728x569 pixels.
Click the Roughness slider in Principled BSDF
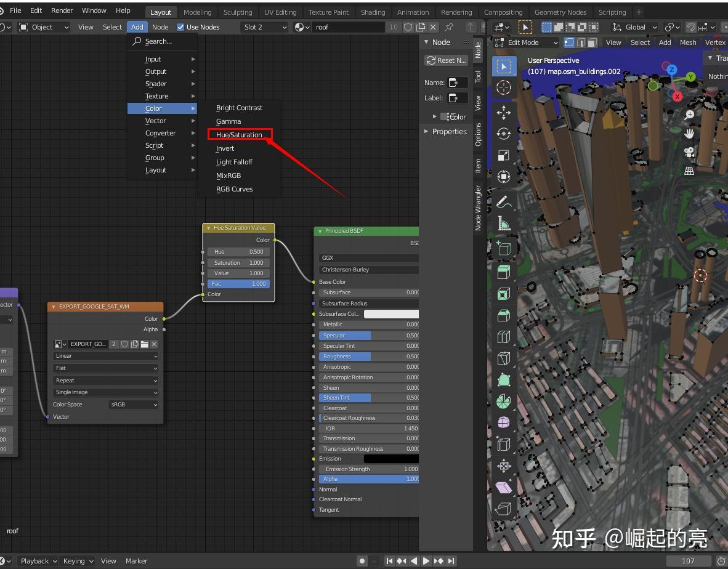(368, 357)
